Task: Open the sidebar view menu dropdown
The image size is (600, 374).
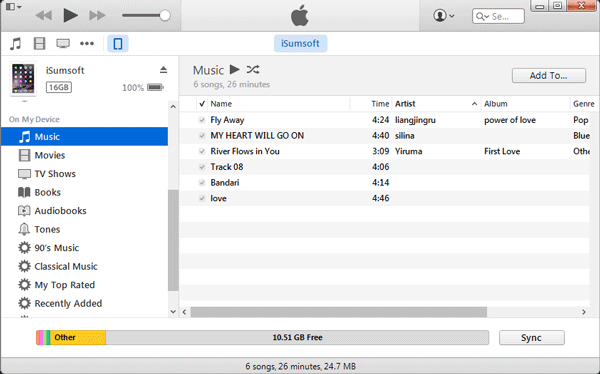Action: [14, 7]
